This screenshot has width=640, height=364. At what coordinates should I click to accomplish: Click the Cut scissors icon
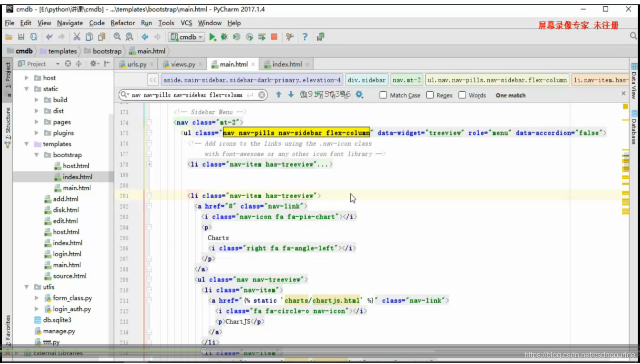click(x=76, y=37)
